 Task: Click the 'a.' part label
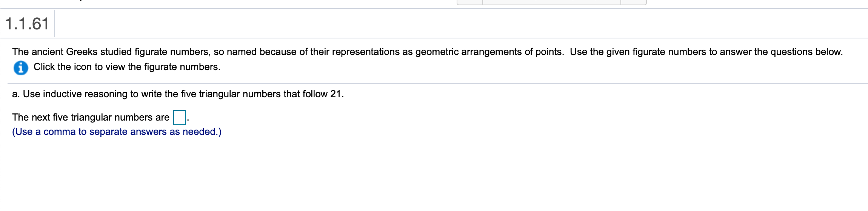coord(16,94)
